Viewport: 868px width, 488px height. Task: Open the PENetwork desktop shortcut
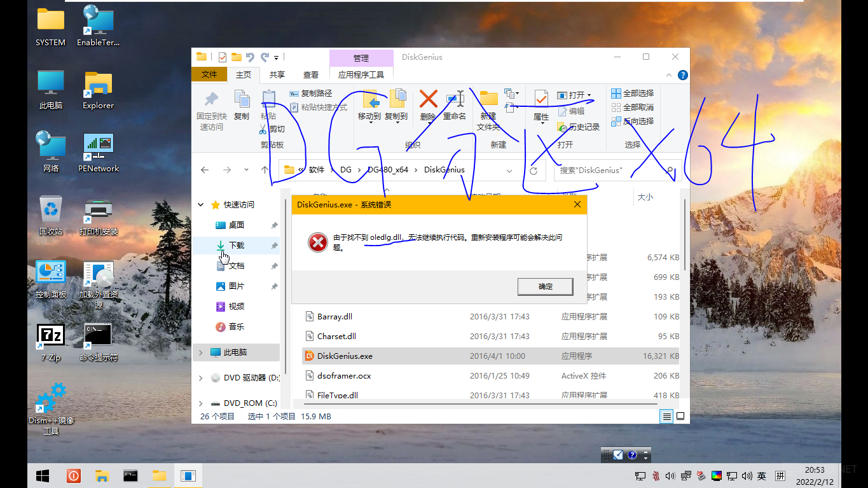coord(99,153)
